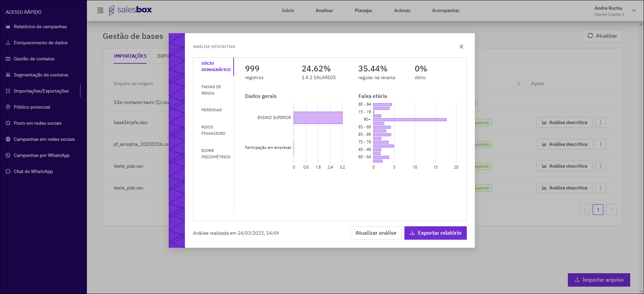The width and height of the screenshot is (644, 294).
Task: Select Faixas de Renda tab
Action: pos(211,90)
